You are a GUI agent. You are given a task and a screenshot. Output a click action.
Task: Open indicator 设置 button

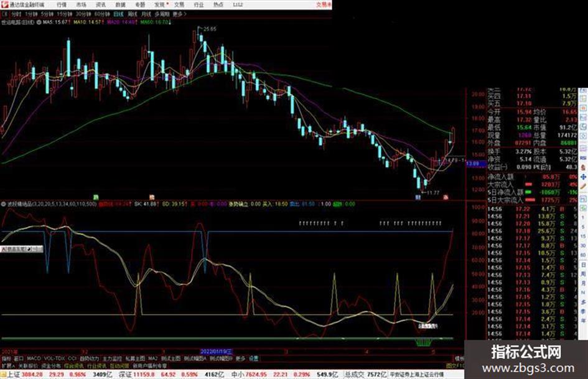(x=253, y=358)
